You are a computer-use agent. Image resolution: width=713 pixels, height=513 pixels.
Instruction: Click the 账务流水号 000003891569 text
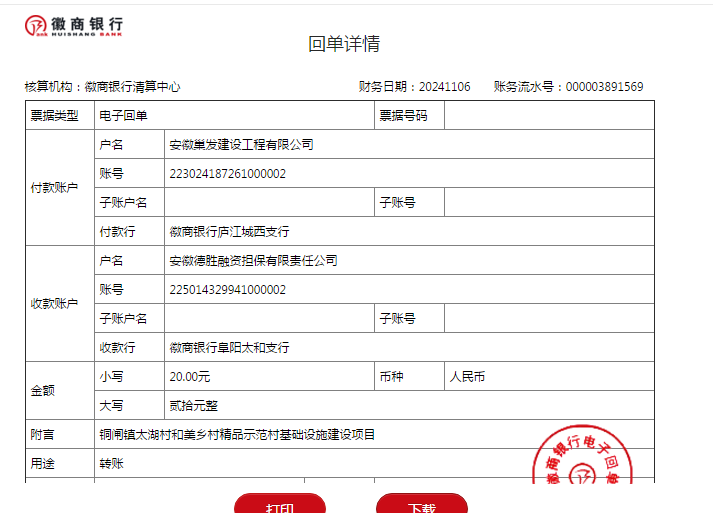coord(568,87)
